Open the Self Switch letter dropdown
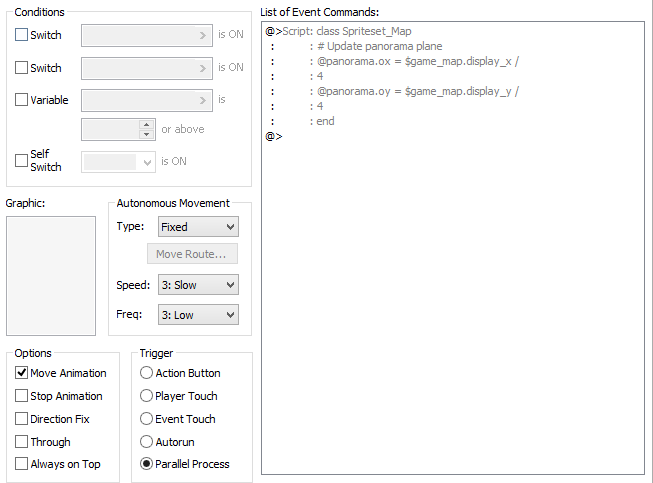 click(x=119, y=161)
